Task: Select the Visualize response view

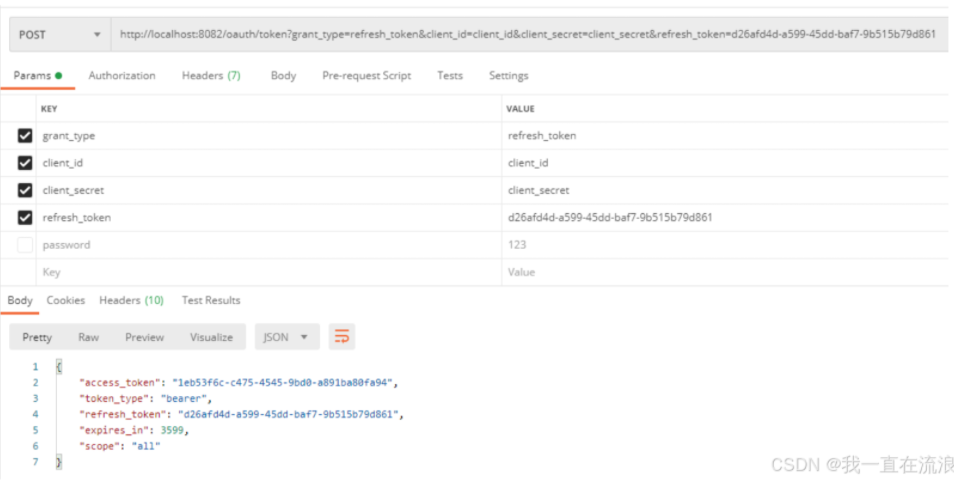Action: pyautogui.click(x=211, y=337)
